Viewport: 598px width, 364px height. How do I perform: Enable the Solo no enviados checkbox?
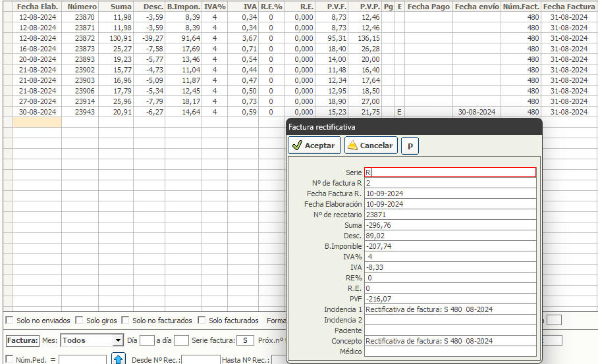9,321
